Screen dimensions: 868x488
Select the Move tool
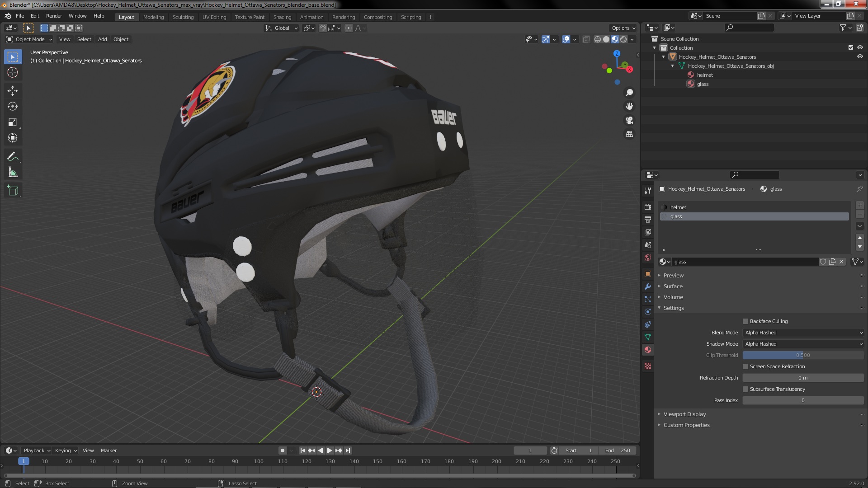tap(13, 91)
